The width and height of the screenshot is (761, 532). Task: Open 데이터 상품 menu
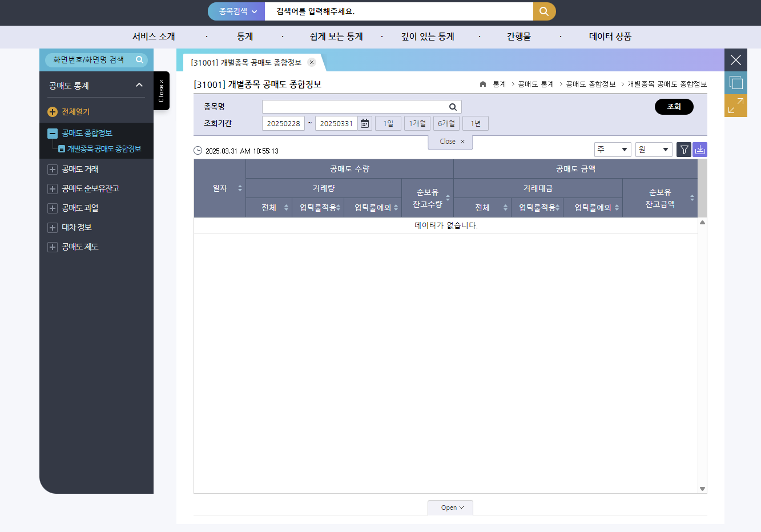coord(610,37)
